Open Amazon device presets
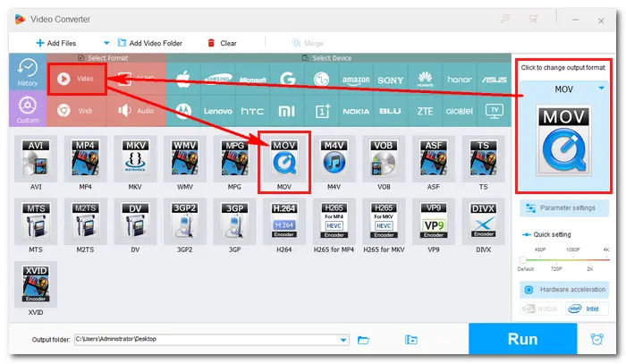The image size is (626, 364). coord(356,79)
